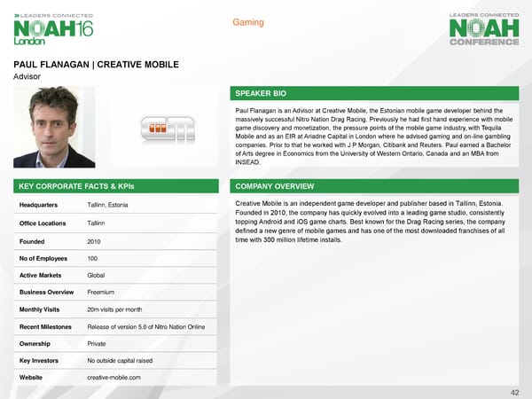
Task: Click the No of Employees value 100
Action: [x=92, y=257]
